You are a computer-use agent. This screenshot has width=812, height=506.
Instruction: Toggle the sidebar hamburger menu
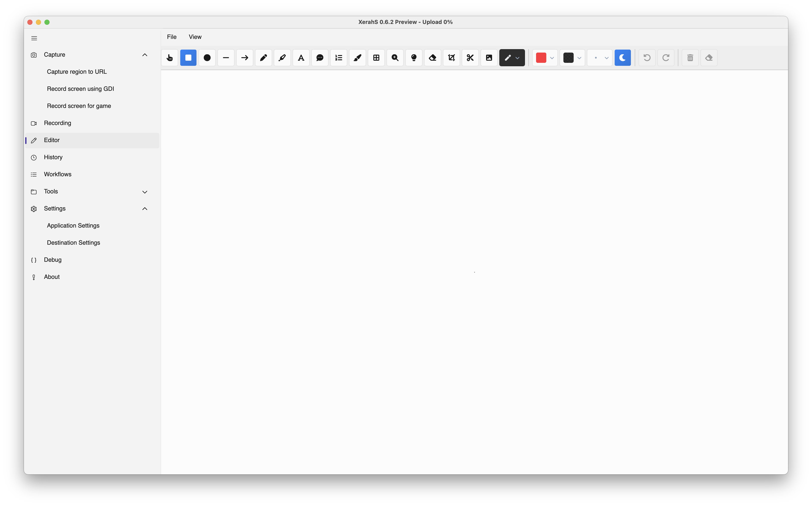[x=34, y=38]
